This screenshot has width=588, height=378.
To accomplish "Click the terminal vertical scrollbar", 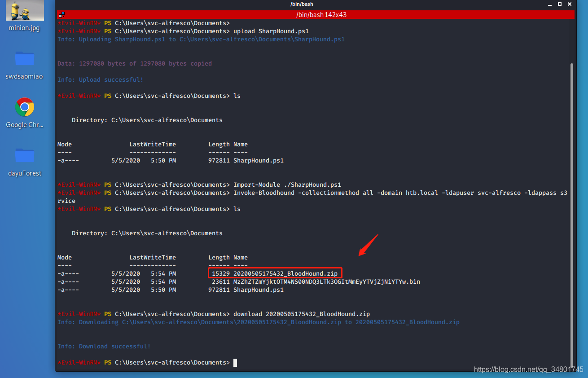I will [x=572, y=215].
